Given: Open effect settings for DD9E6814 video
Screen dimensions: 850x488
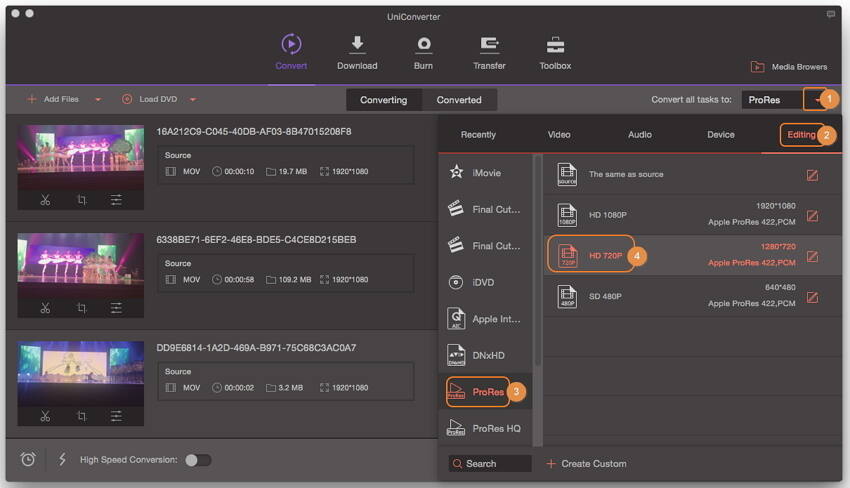Looking at the screenshot, I should tap(116, 416).
